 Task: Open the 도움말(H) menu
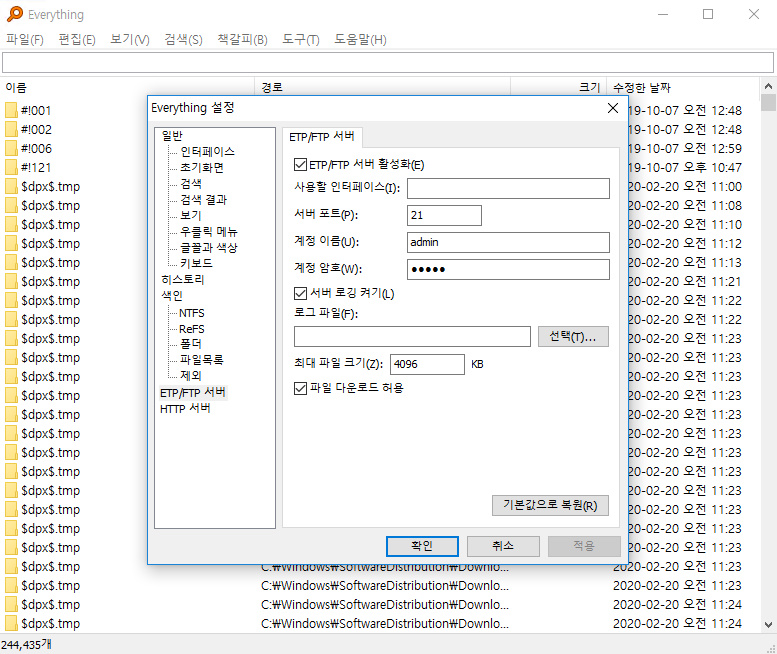click(x=360, y=39)
